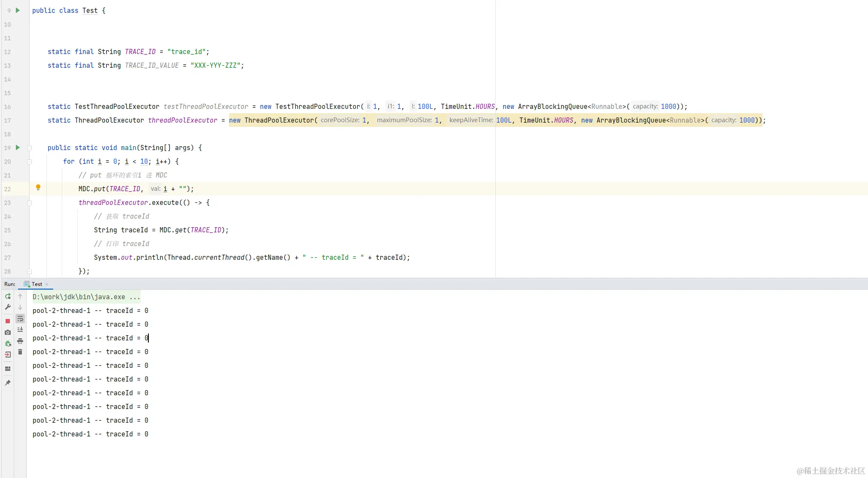
Task: Click the exit icon in Run panel
Action: pyautogui.click(x=8, y=355)
